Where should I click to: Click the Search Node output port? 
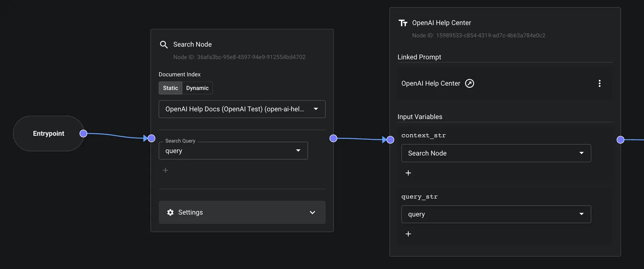tap(333, 138)
